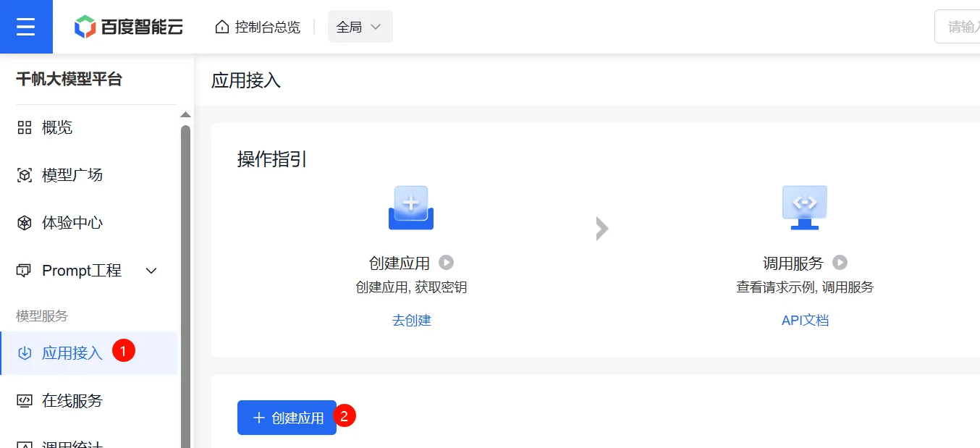Image resolution: width=980 pixels, height=448 pixels.
Task: Open the hamburger navigation menu
Action: [x=26, y=26]
